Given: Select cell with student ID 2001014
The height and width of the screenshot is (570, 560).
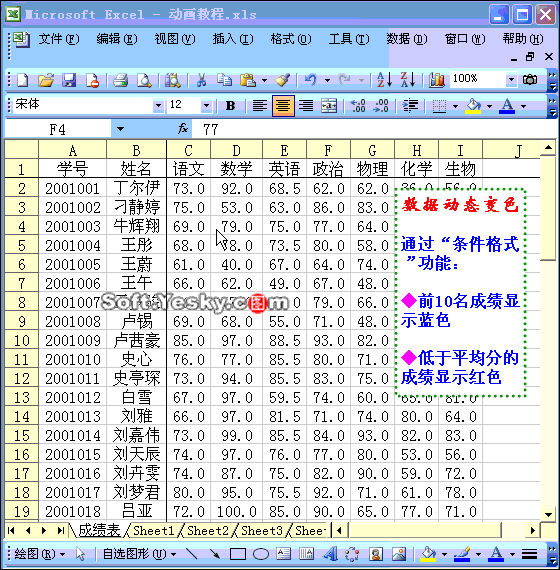Looking at the screenshot, I should 72,435.
